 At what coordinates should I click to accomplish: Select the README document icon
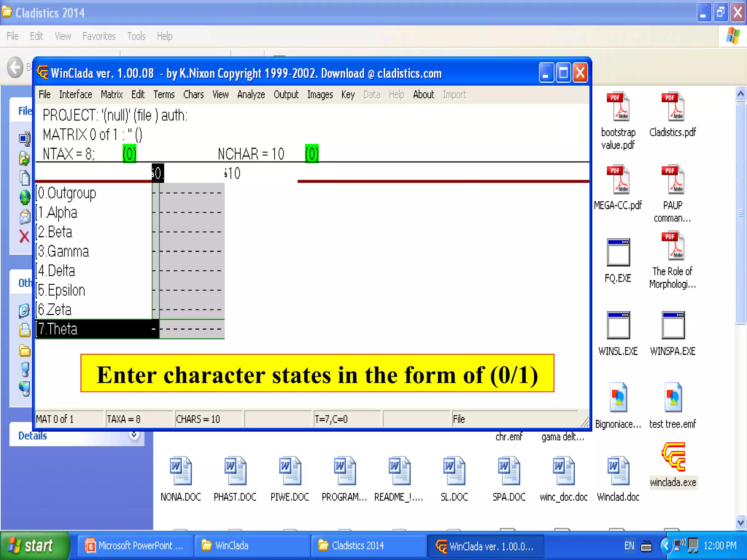[x=399, y=471]
